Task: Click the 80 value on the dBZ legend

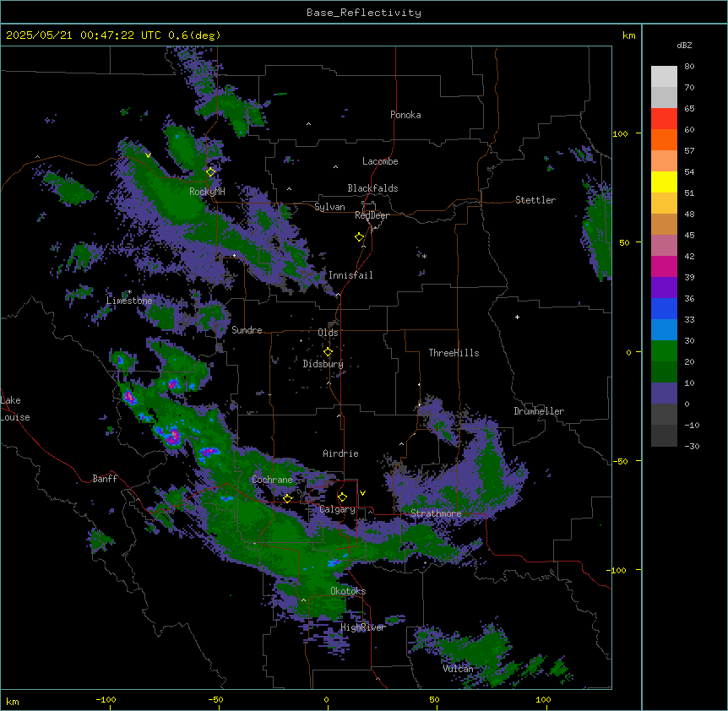Action: [689, 67]
